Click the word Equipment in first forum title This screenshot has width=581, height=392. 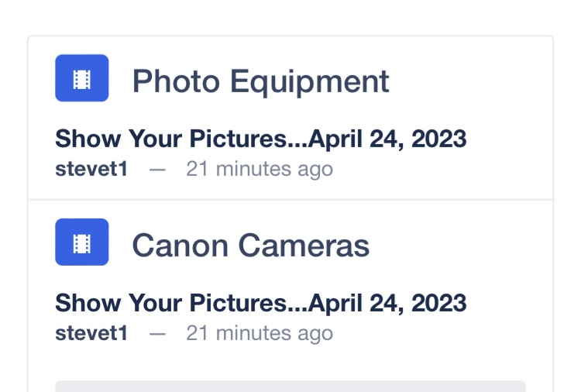tap(309, 83)
